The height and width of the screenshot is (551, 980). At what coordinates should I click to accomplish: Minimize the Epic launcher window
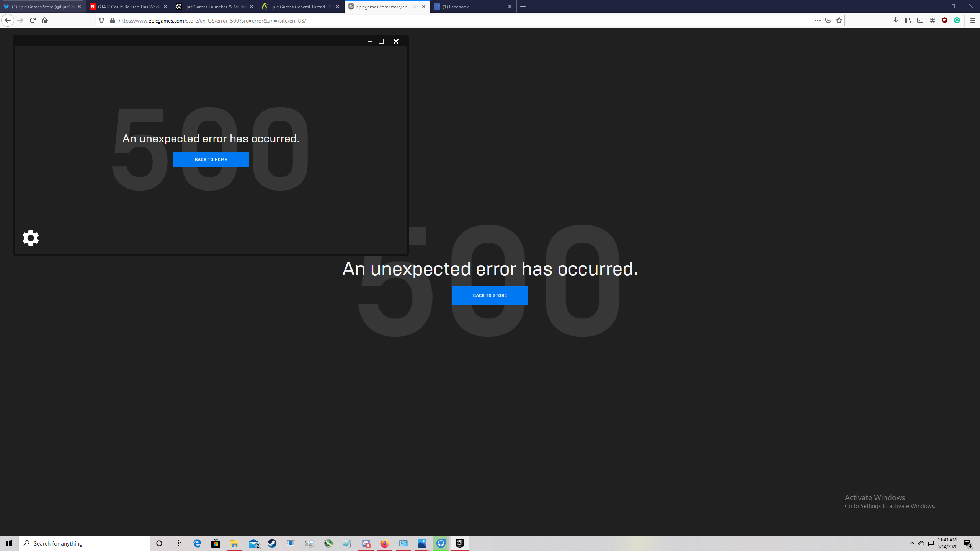(370, 41)
